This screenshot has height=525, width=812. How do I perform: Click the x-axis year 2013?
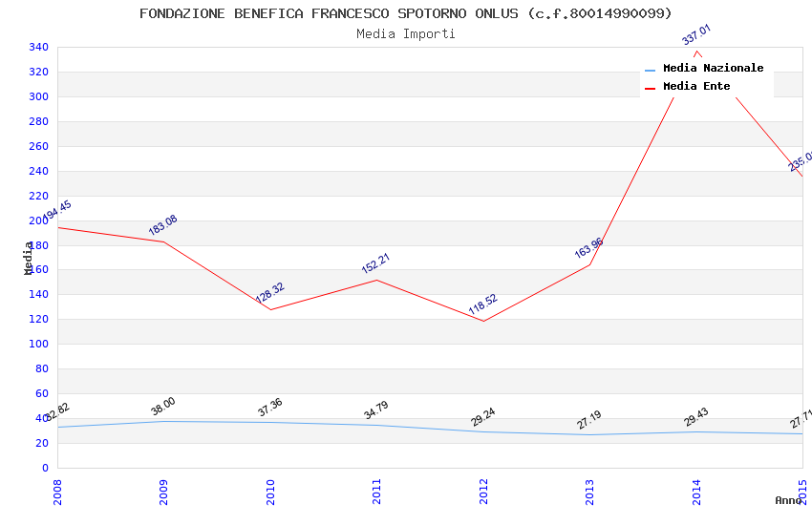tap(589, 492)
